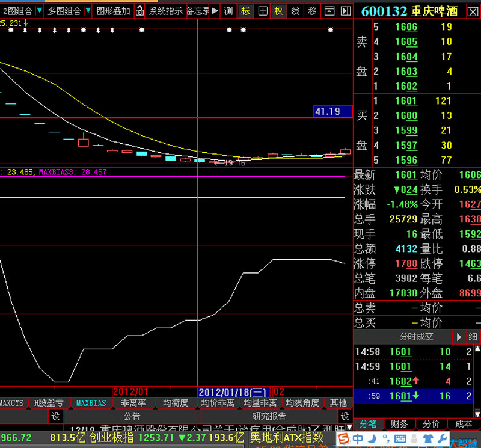This screenshot has height=448, width=481.
Task: Close the 600132 quote panel
Action: click(x=473, y=12)
